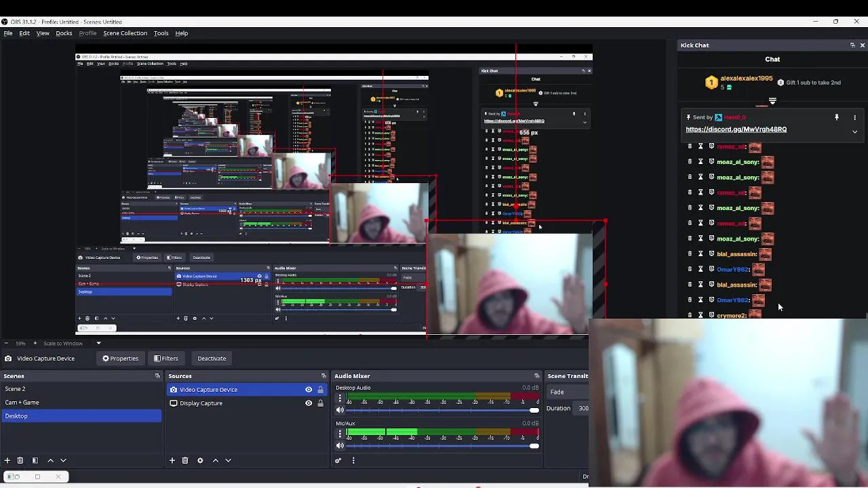Select Scene 2 in Scenes list
Image resolution: width=868 pixels, height=488 pixels.
click(x=81, y=389)
